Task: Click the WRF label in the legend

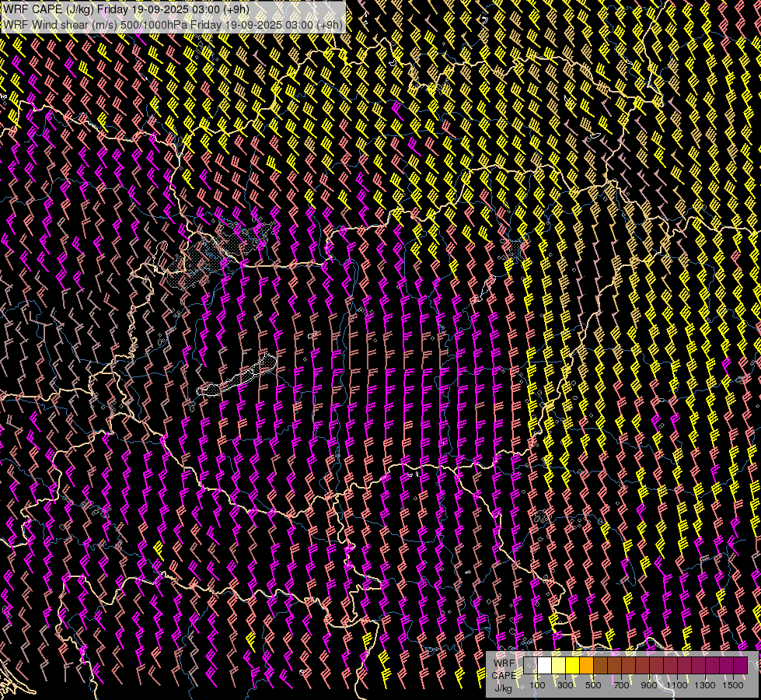Action: coord(504,663)
